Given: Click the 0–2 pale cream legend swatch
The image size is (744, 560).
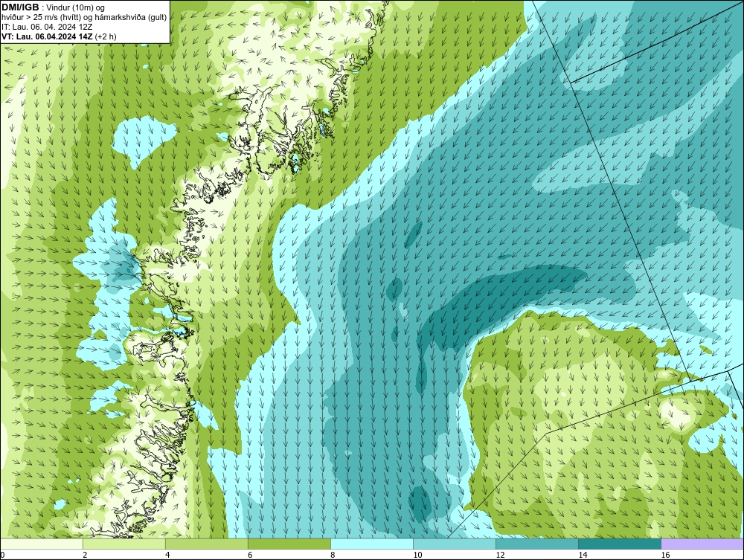Looking at the screenshot, I should (41, 544).
